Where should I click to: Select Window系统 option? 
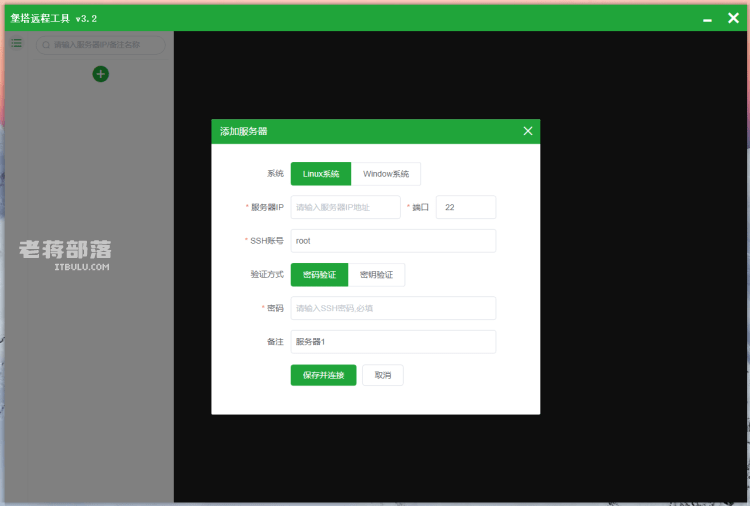coord(386,174)
